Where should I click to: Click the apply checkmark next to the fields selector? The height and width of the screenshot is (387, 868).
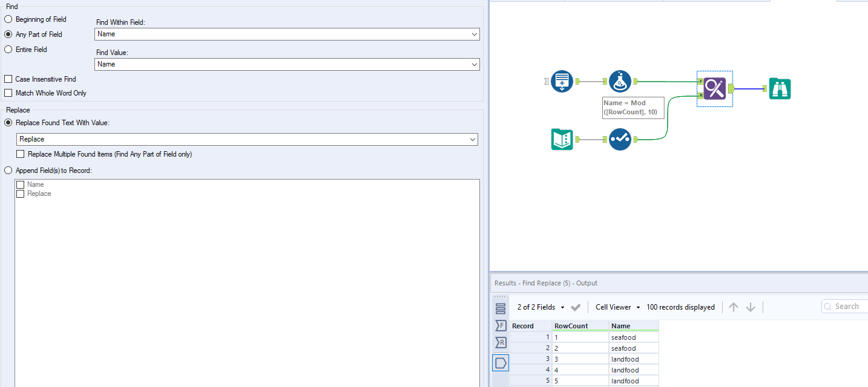coord(575,307)
